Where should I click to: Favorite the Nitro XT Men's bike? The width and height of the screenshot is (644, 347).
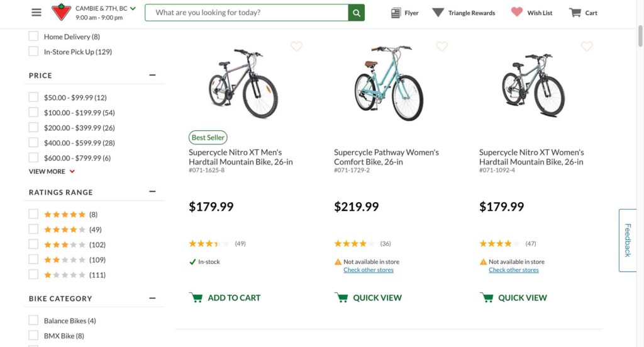[297, 46]
